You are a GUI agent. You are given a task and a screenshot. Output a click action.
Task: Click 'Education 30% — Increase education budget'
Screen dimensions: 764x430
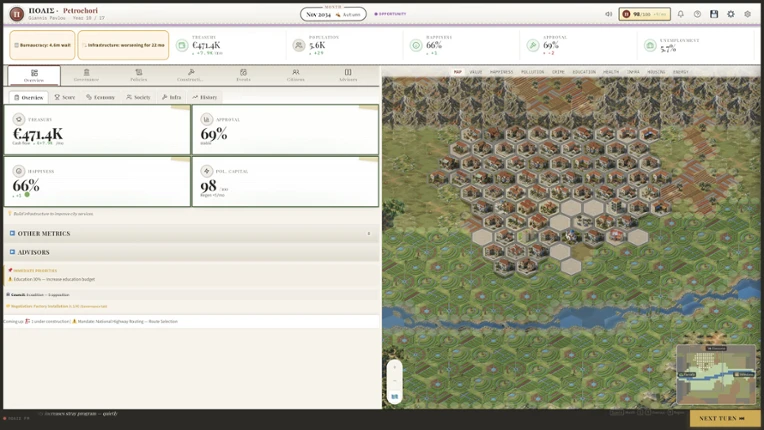(54, 280)
